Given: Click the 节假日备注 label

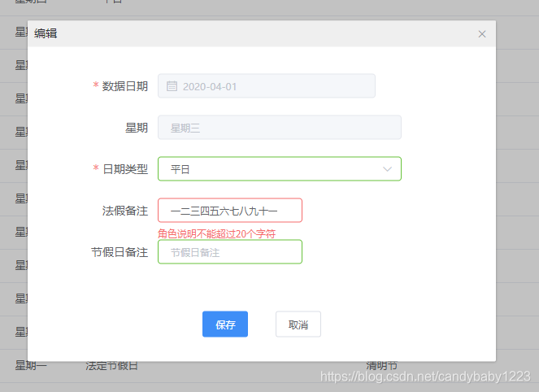Looking at the screenshot, I should (x=120, y=252).
